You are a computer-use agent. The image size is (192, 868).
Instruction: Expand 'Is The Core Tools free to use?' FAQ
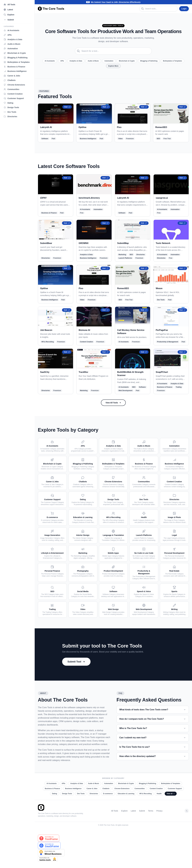click(153, 747)
